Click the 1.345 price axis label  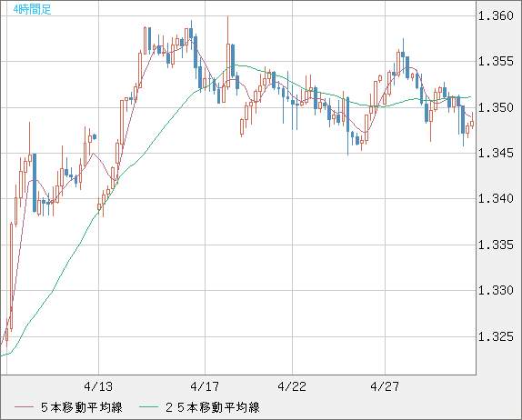coord(496,153)
